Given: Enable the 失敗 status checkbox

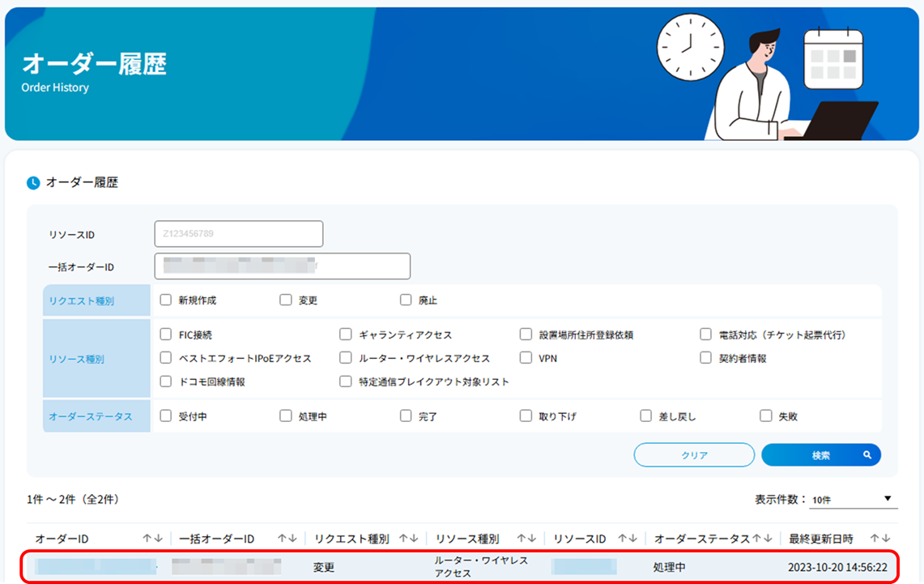Looking at the screenshot, I should pos(766,415).
